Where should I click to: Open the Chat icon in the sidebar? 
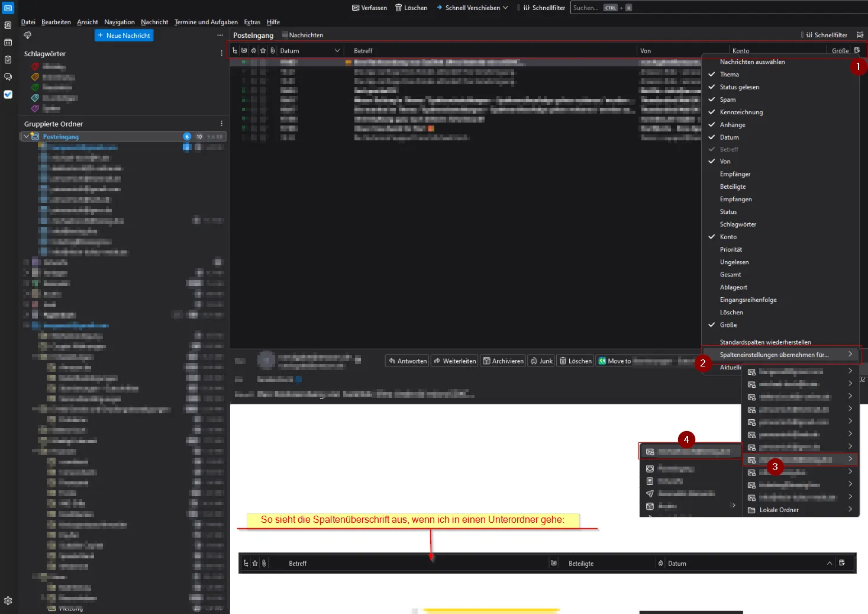[8, 77]
